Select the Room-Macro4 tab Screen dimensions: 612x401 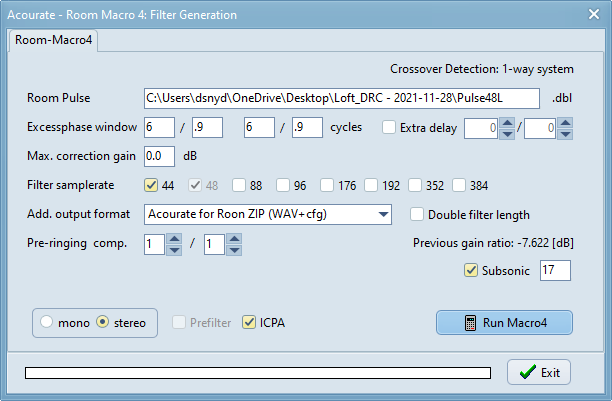click(x=53, y=40)
